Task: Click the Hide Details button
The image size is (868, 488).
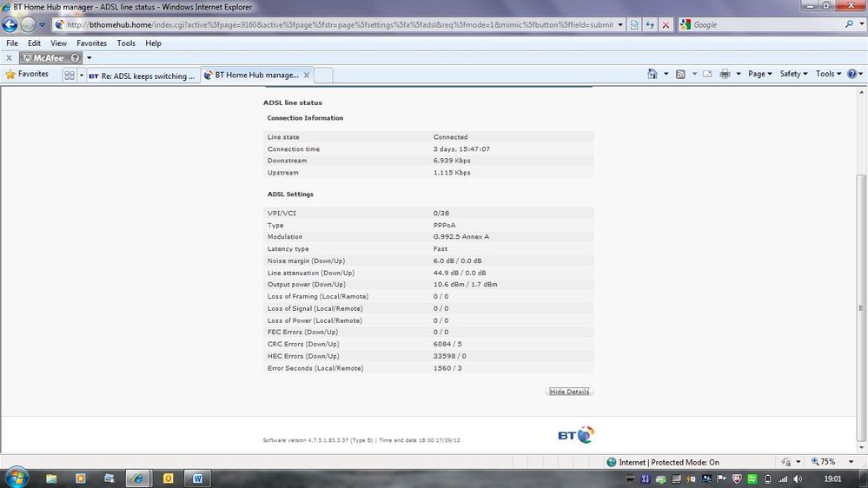Action: [569, 392]
